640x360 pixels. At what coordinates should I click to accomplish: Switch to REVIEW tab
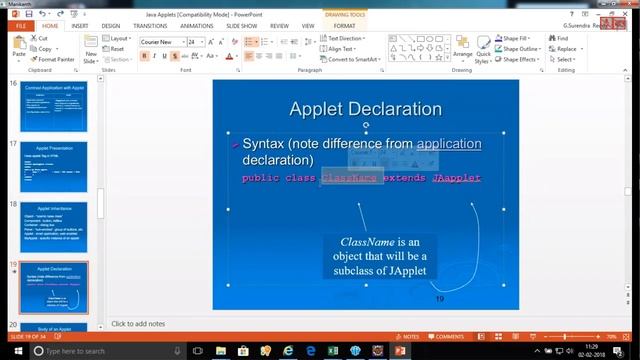coord(279,26)
